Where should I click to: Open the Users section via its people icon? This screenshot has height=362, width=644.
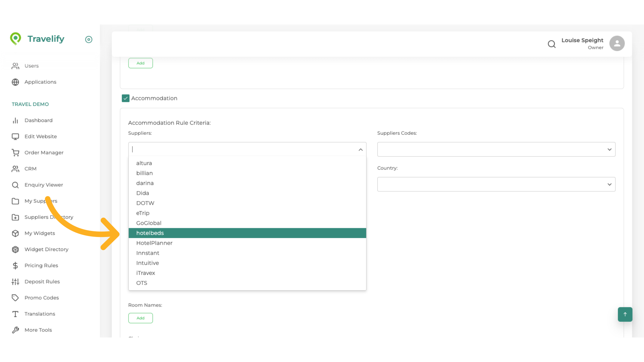pyautogui.click(x=15, y=66)
